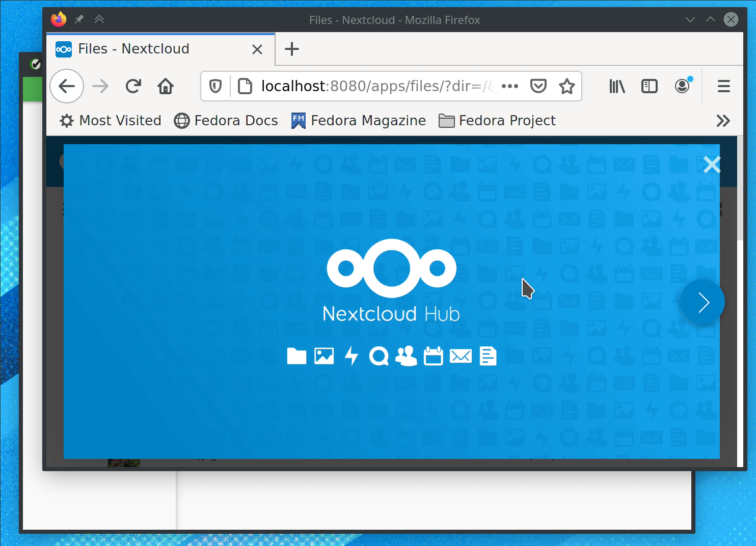Toggle keep above using title bar double-caret icon
This screenshot has width=756, height=546.
[x=99, y=19]
